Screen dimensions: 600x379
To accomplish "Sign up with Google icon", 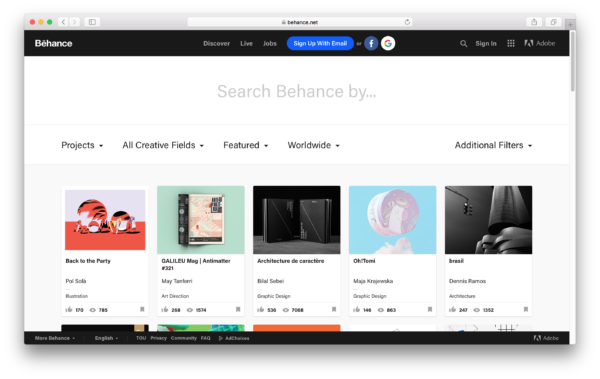I will tap(388, 43).
